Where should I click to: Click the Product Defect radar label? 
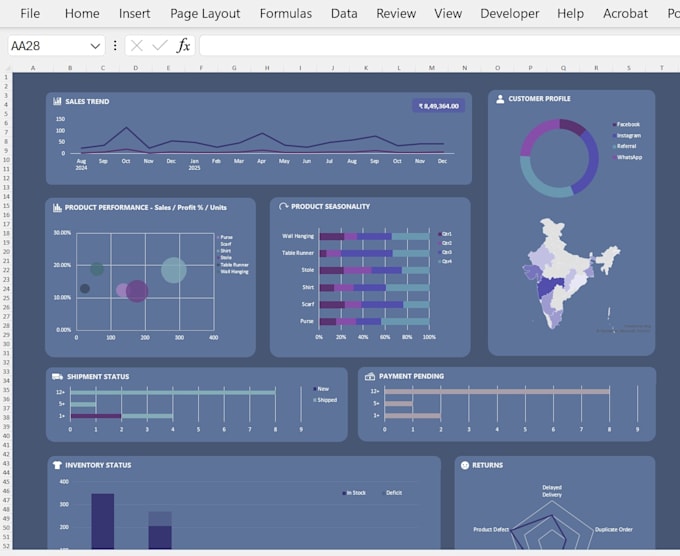[491, 530]
